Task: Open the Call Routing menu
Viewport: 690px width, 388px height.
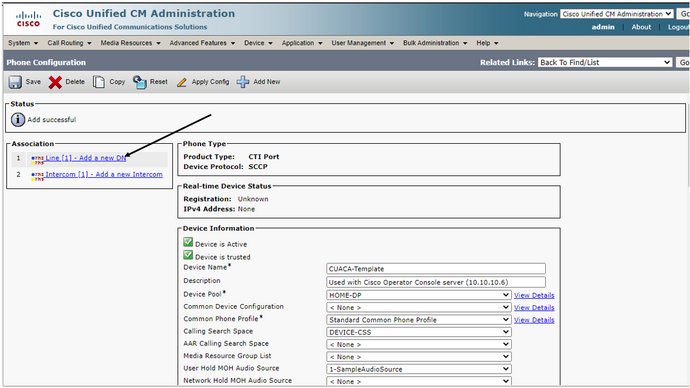Action: 69,43
